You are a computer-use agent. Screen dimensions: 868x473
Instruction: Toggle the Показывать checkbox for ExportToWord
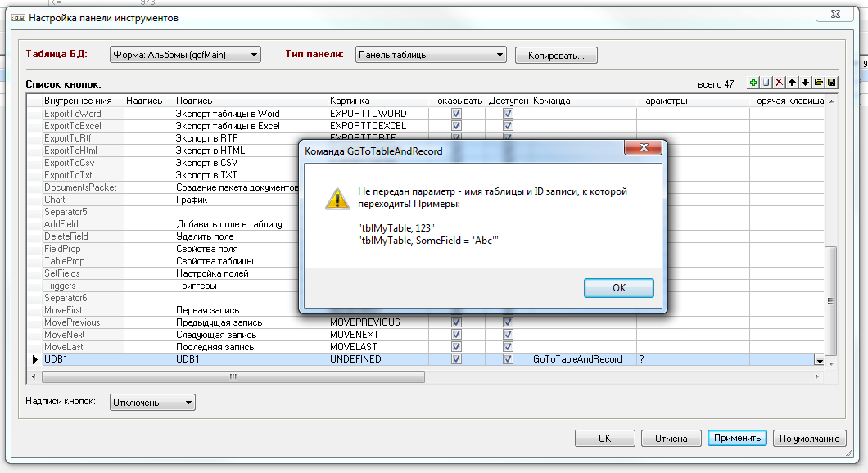[457, 114]
